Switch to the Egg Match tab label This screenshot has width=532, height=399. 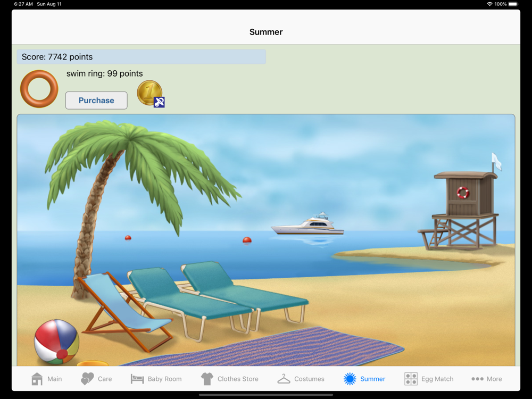(437, 379)
